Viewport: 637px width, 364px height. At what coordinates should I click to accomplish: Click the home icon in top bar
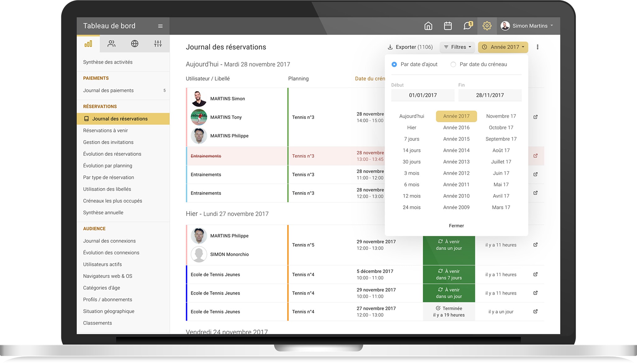[x=428, y=26]
